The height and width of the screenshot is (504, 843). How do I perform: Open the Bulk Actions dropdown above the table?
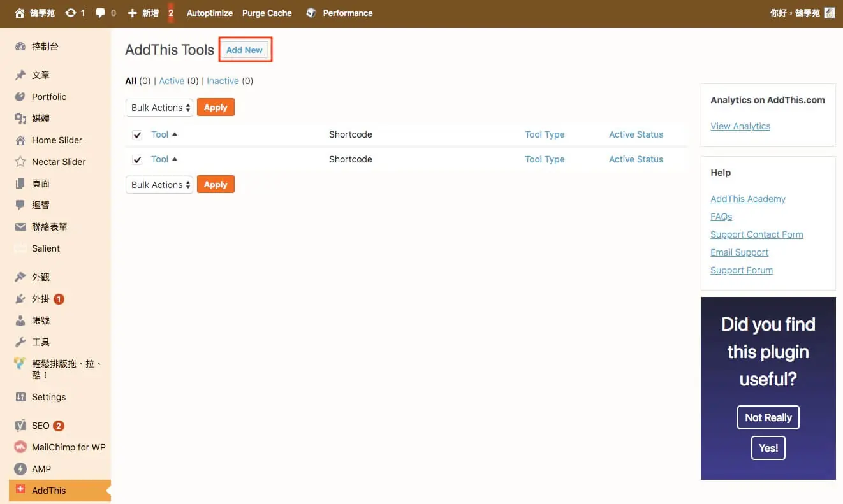click(159, 108)
